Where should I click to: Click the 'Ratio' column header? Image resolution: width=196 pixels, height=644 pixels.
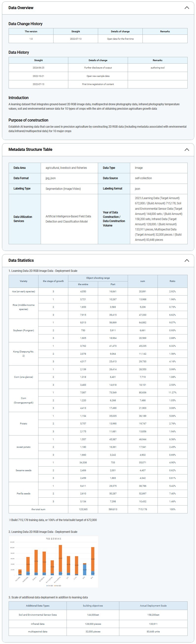[x=172, y=281]
